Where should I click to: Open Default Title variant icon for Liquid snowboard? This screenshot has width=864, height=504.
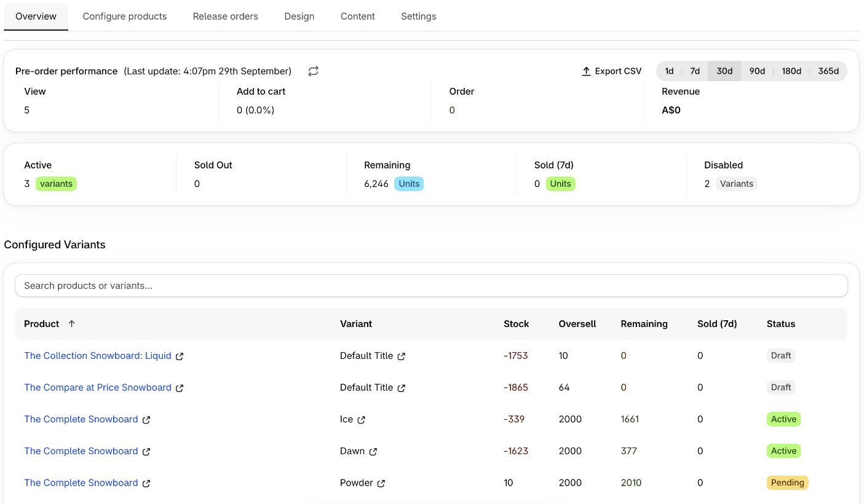[402, 356]
